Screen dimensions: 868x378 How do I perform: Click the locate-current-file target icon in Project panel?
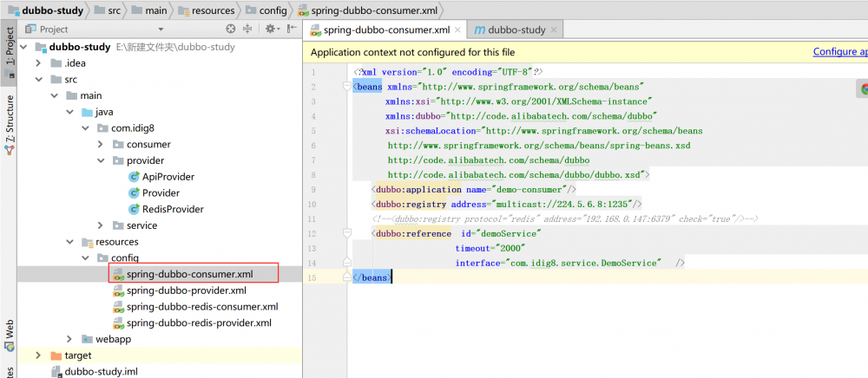[233, 29]
